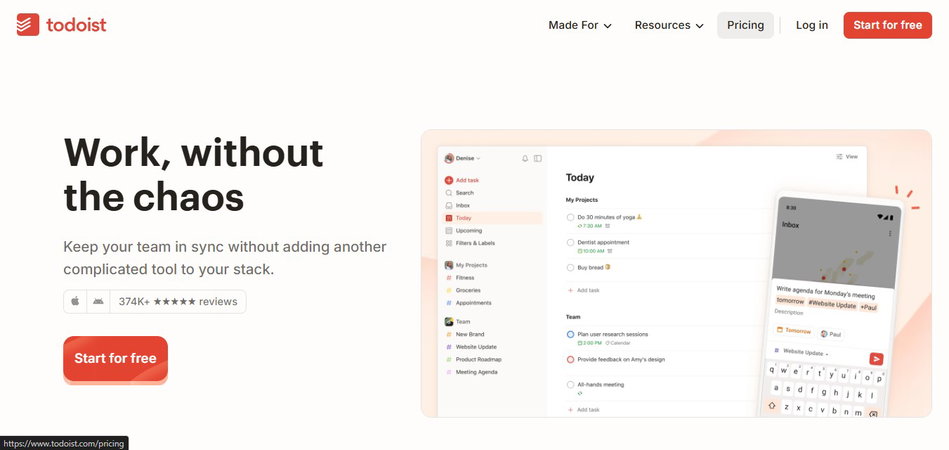Click the Today heading in preview
The image size is (949, 450).
[x=580, y=178]
